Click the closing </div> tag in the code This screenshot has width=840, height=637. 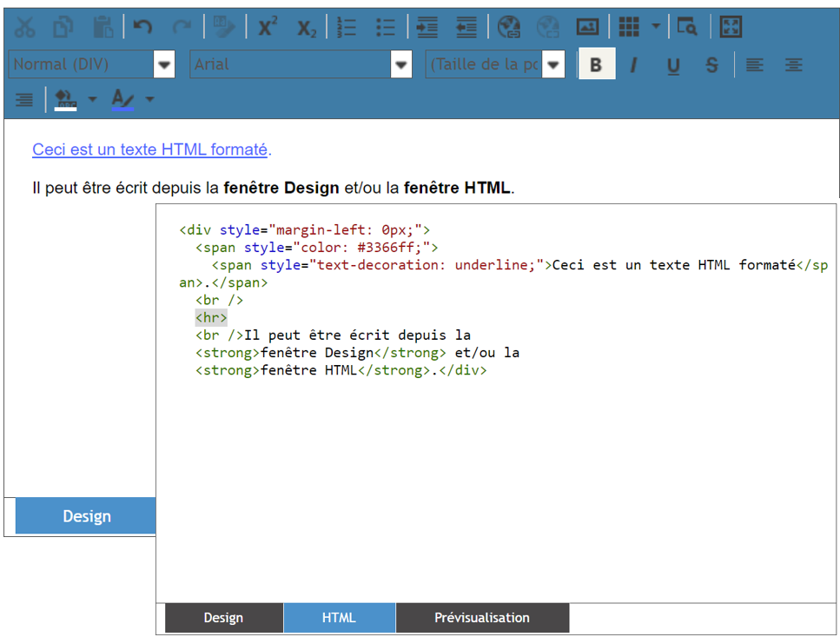[x=463, y=371]
